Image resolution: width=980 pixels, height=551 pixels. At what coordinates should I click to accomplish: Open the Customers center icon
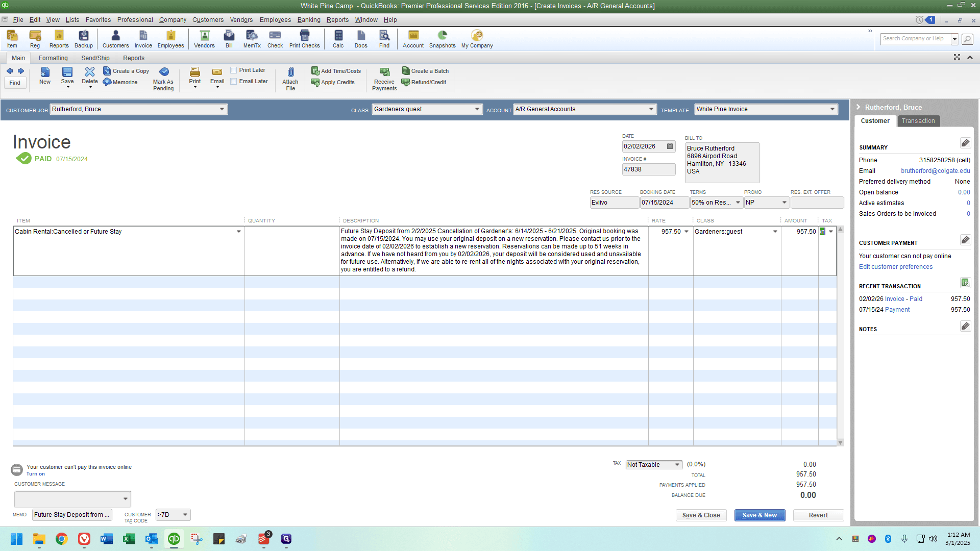[x=116, y=39]
